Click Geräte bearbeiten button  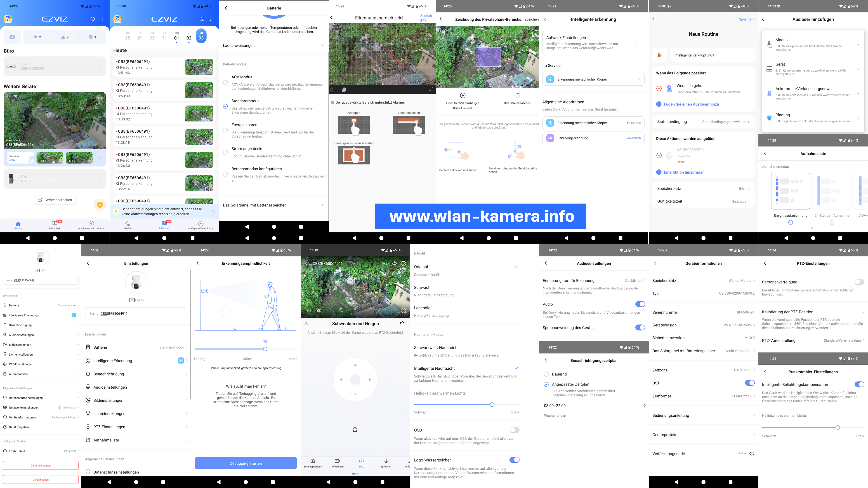pyautogui.click(x=55, y=200)
